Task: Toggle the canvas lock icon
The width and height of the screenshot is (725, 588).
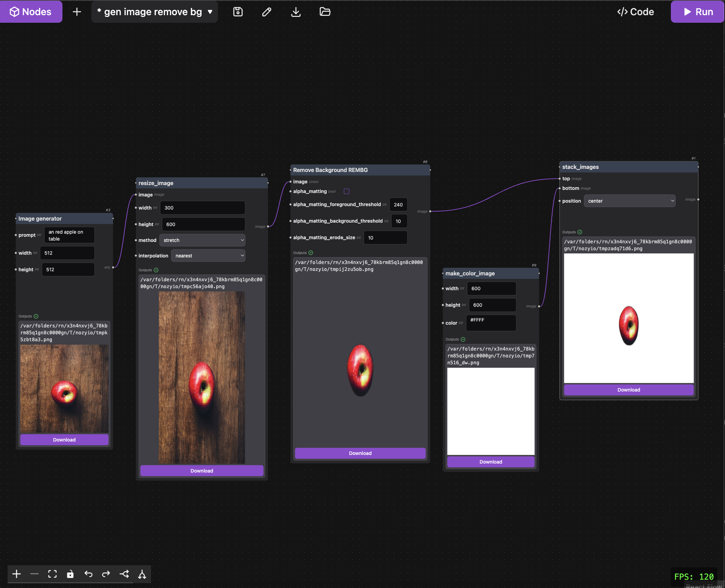Action: (x=70, y=574)
